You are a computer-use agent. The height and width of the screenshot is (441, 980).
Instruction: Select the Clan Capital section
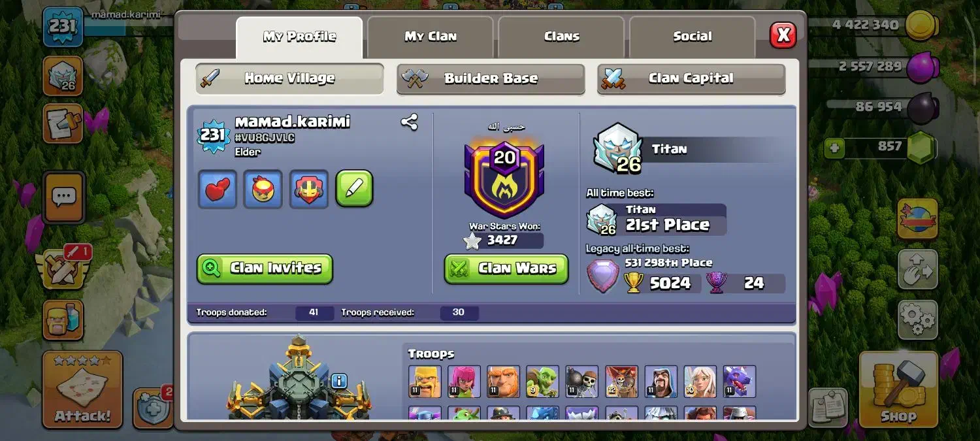tap(691, 78)
